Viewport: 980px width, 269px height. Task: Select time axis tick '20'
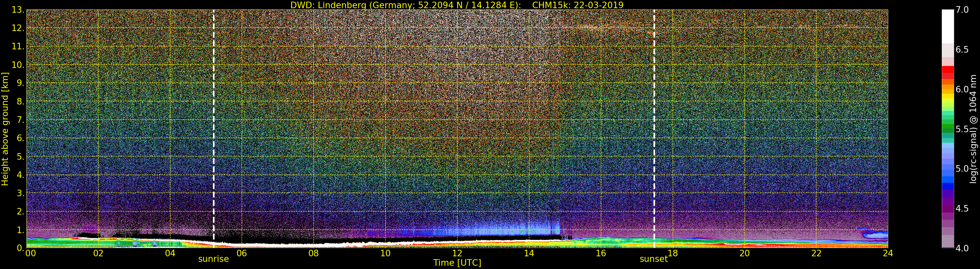pyautogui.click(x=745, y=253)
